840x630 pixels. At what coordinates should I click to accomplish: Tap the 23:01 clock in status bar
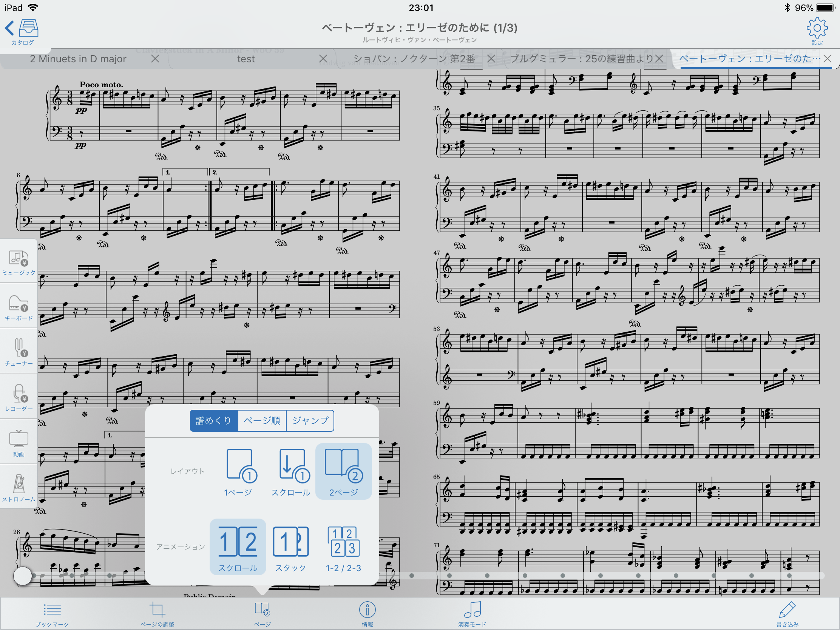[x=421, y=8]
